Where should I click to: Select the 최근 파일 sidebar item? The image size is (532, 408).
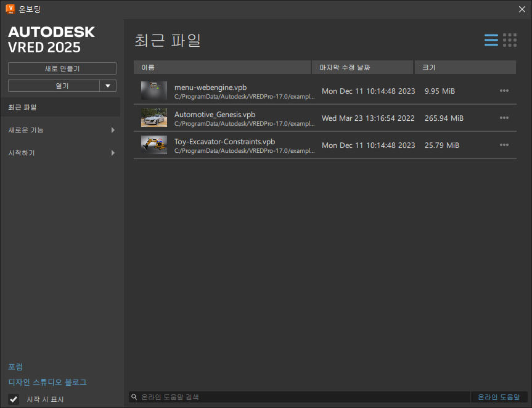pyautogui.click(x=60, y=107)
